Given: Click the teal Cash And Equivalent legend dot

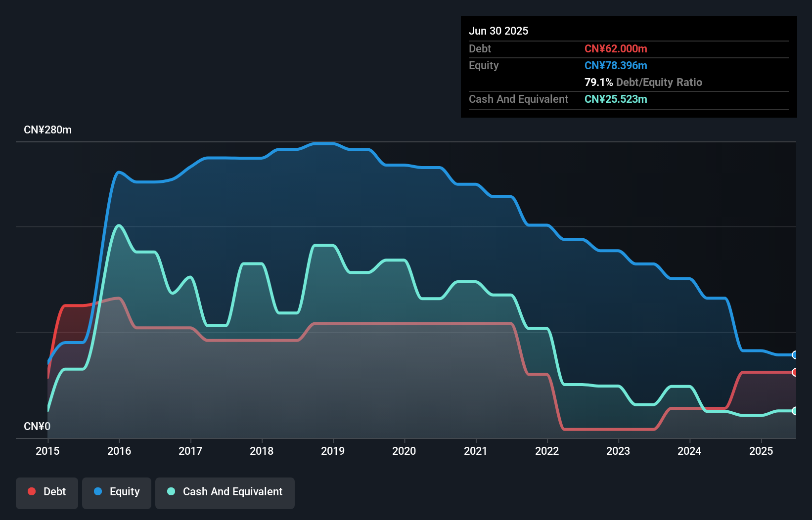Looking at the screenshot, I should point(171,491).
